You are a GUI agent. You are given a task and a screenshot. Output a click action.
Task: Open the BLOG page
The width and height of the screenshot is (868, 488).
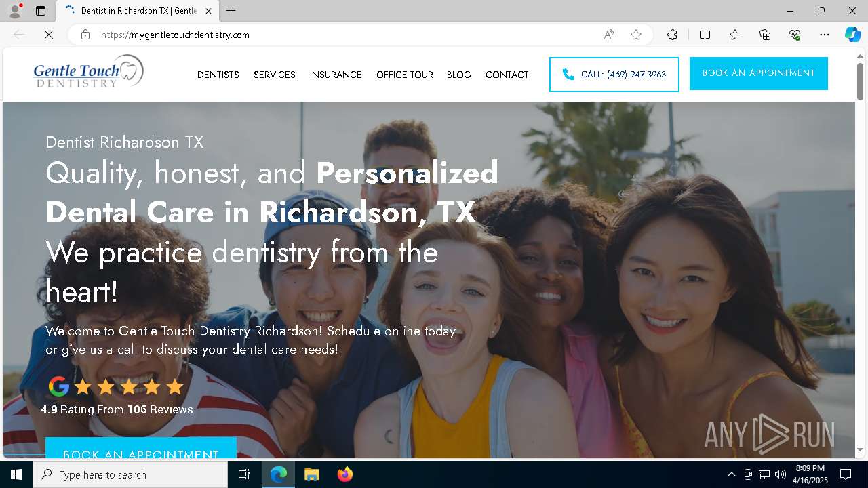[459, 75]
